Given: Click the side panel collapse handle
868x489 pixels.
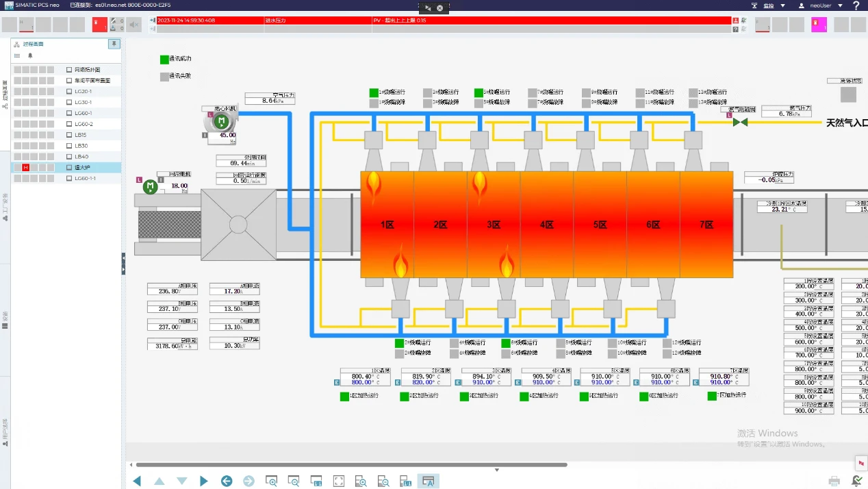Looking at the screenshot, I should [123, 264].
